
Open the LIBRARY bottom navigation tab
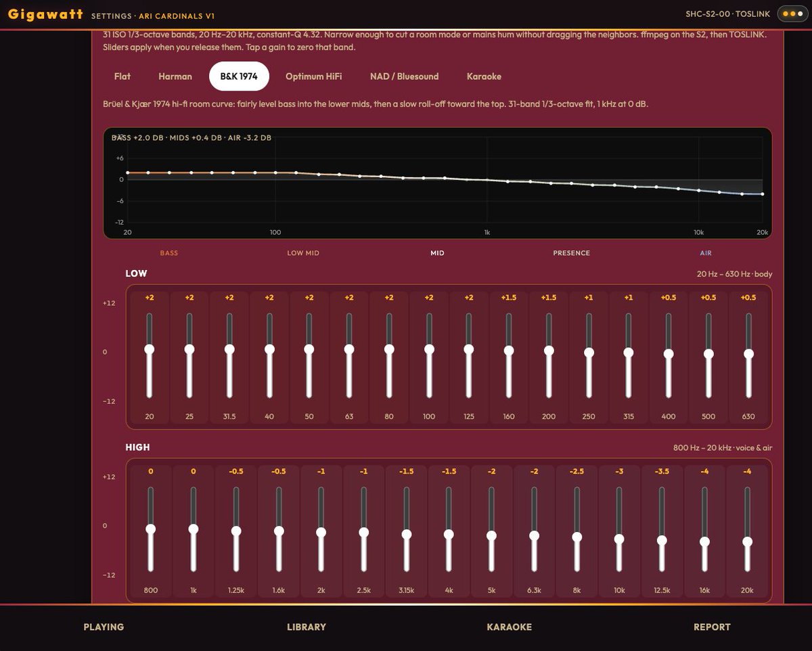[307, 627]
